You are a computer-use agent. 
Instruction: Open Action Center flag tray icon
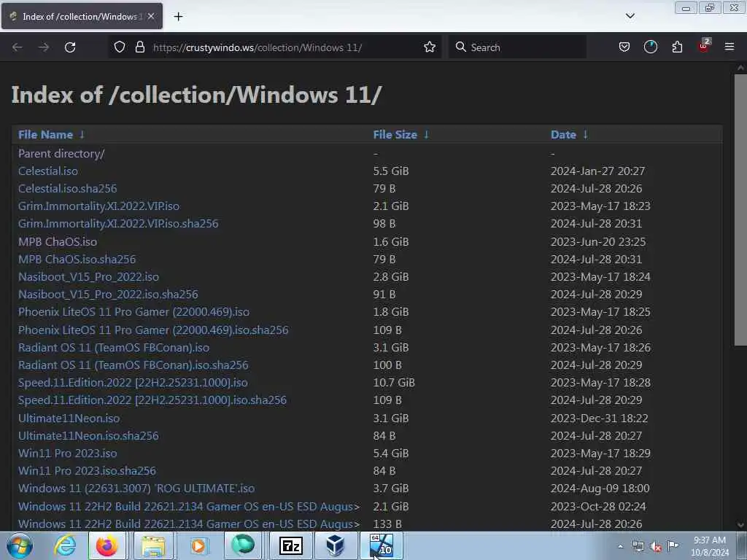click(673, 546)
